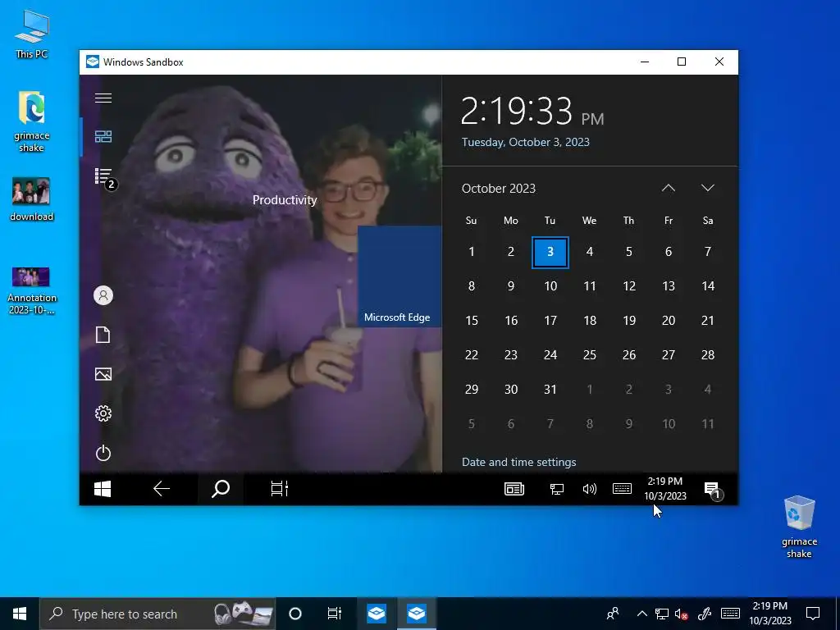The image size is (840, 630).
Task: Click the network icon in Sandbox taskbar
Action: pos(557,489)
